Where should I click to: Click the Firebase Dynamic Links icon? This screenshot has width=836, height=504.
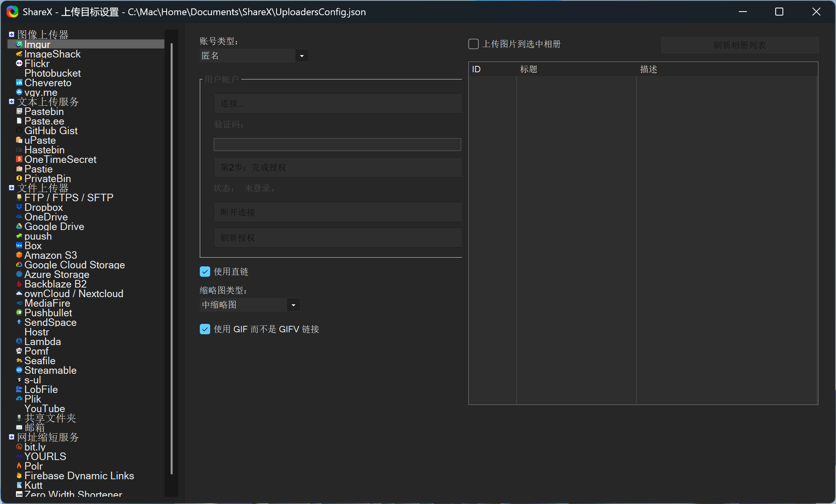pyautogui.click(x=19, y=476)
